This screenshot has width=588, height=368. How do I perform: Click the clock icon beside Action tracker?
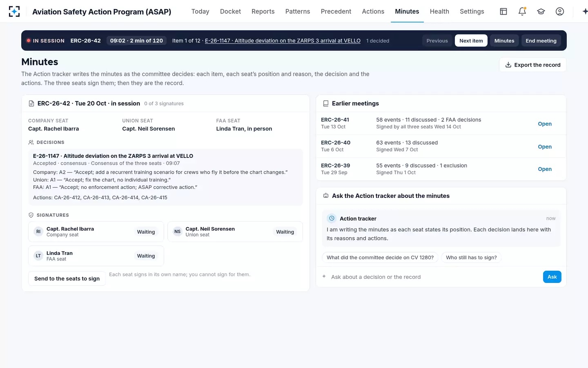pyautogui.click(x=332, y=218)
